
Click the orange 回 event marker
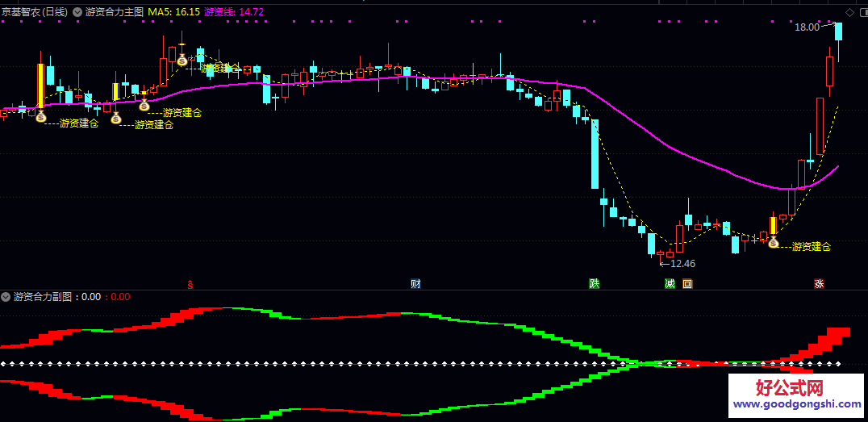pos(687,284)
